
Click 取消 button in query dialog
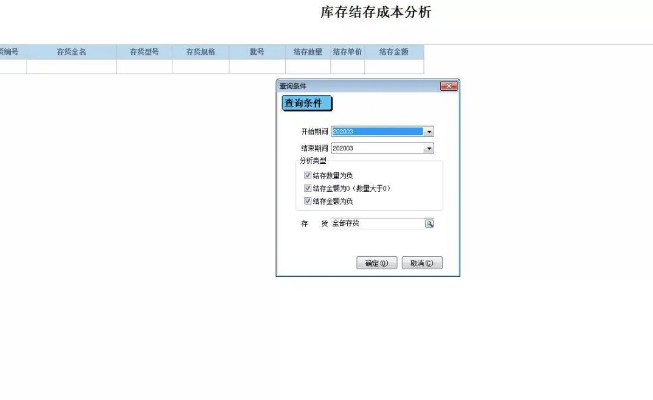pyautogui.click(x=422, y=263)
